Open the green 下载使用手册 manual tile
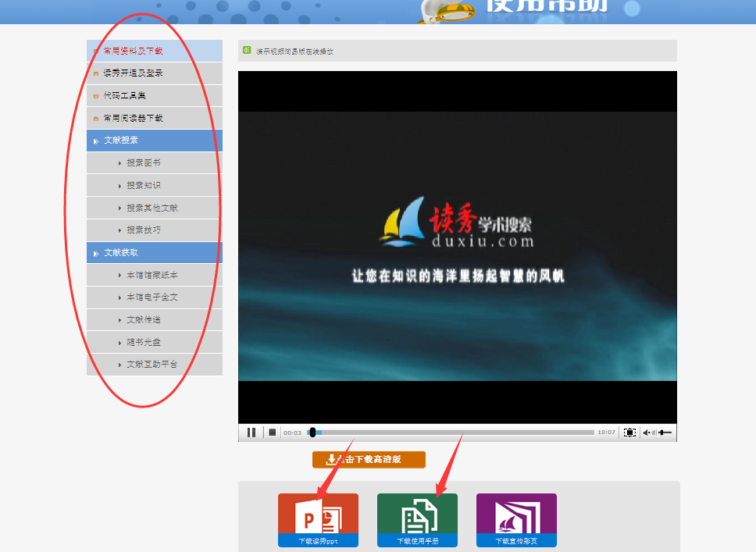 pyautogui.click(x=418, y=520)
